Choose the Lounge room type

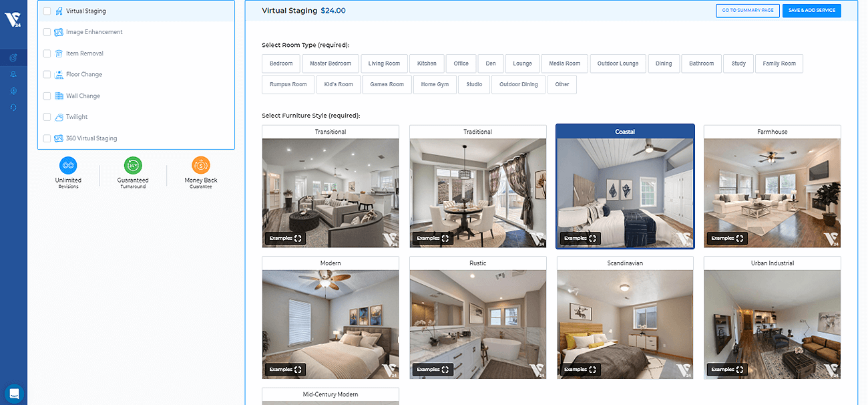click(x=522, y=63)
